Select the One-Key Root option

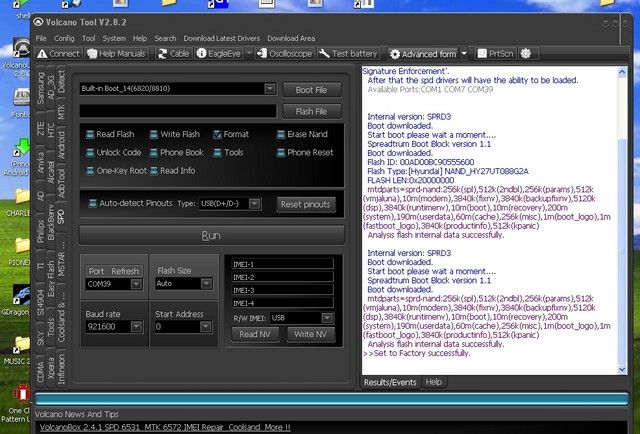click(90, 171)
